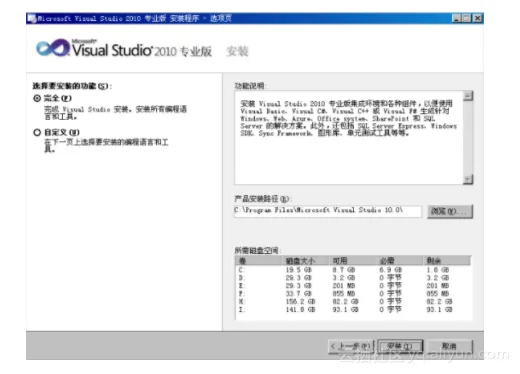Cancel setup with the 取消 button

pos(450,347)
